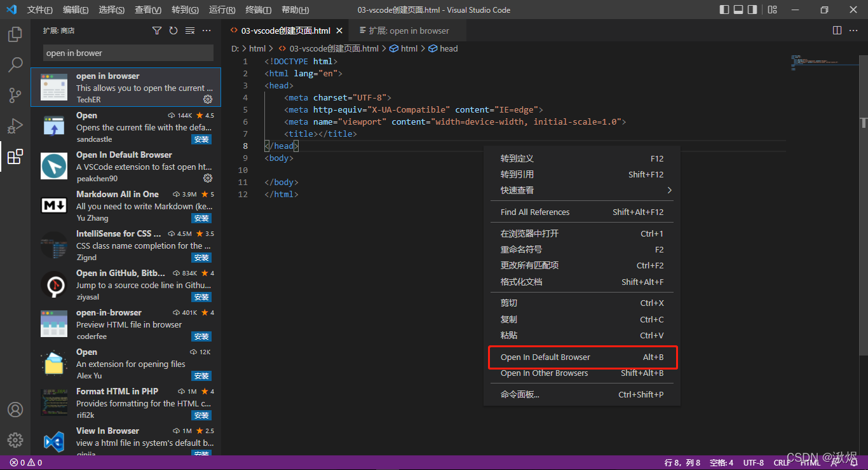
Task: Open the Explorer view in the activity bar
Action: point(15,34)
